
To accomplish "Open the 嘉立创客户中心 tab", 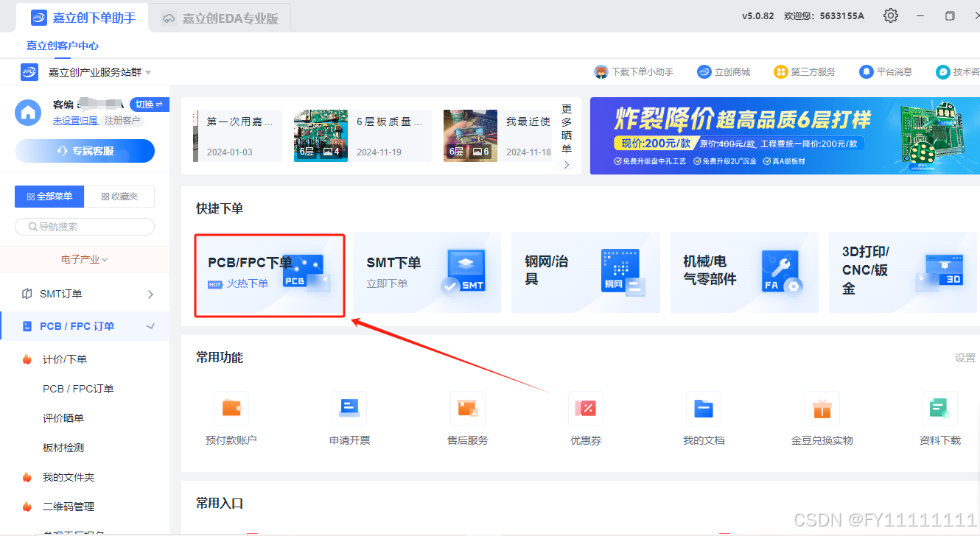I will pos(63,46).
